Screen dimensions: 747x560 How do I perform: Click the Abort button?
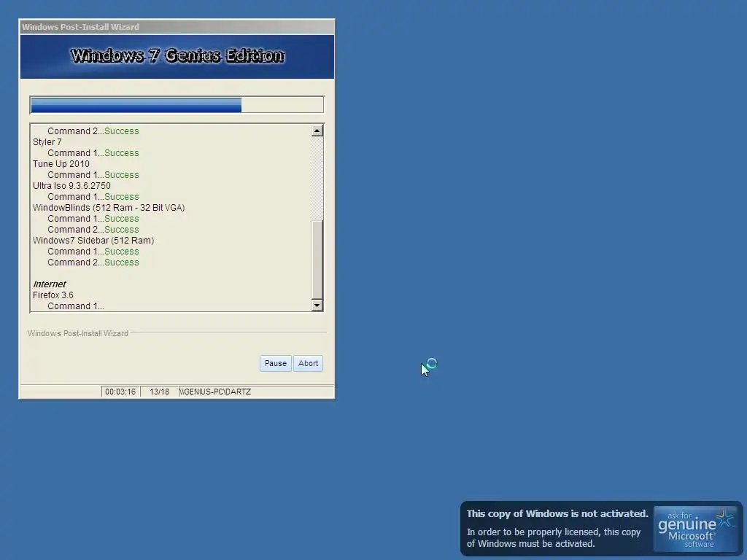308,363
